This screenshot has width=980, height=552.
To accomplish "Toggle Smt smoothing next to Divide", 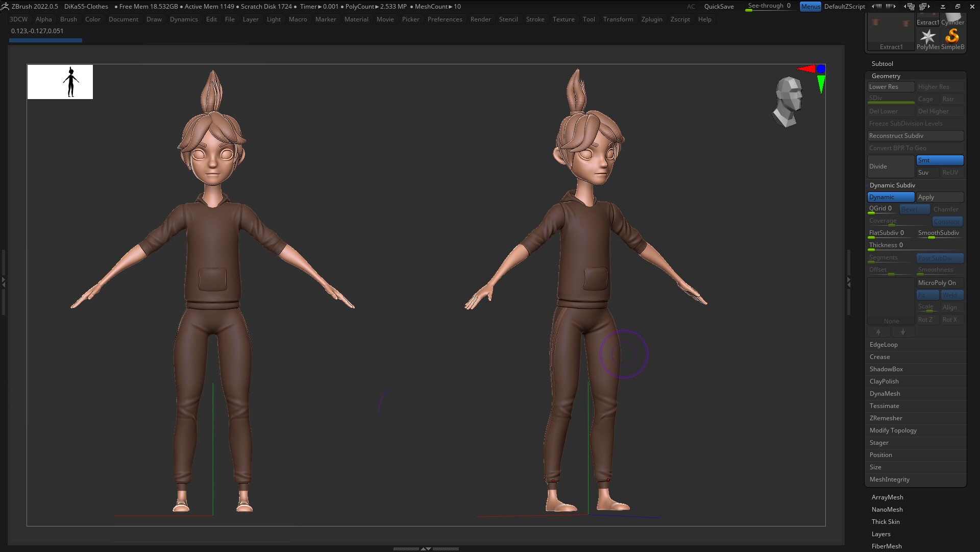I will pyautogui.click(x=940, y=160).
